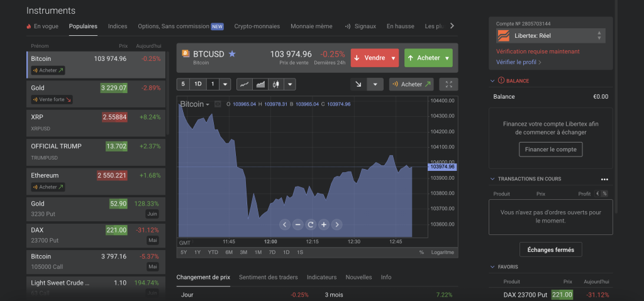This screenshot has width=644, height=301.
Task: Switch profit display to euro
Action: (x=598, y=194)
